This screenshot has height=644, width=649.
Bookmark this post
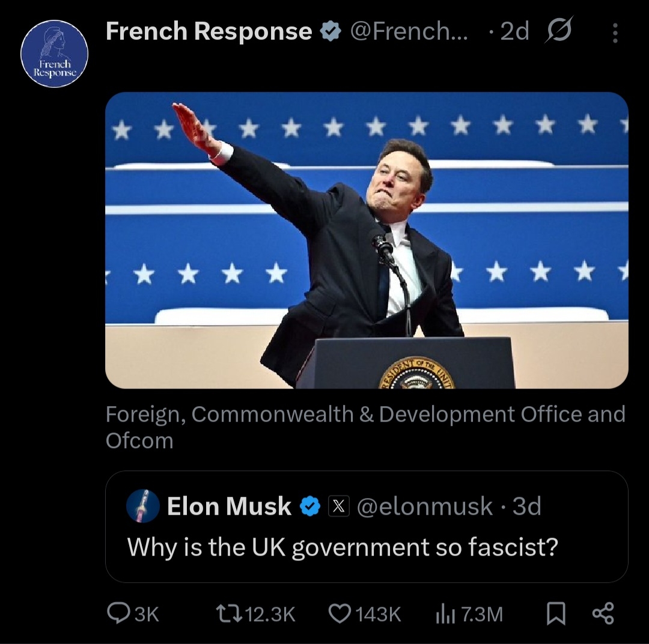(x=556, y=613)
